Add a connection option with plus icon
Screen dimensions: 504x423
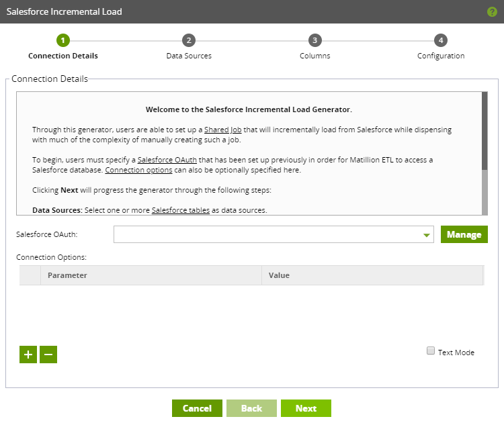tap(28, 355)
